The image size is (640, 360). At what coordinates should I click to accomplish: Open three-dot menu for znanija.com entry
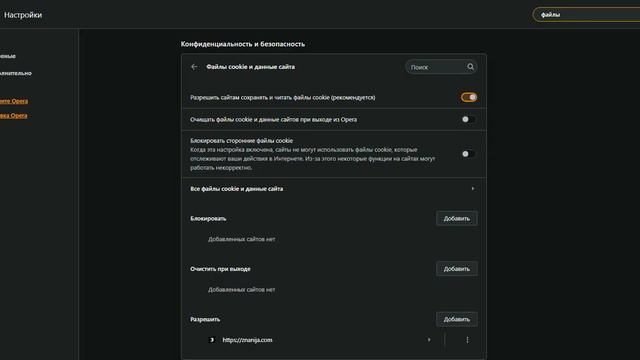click(x=467, y=340)
